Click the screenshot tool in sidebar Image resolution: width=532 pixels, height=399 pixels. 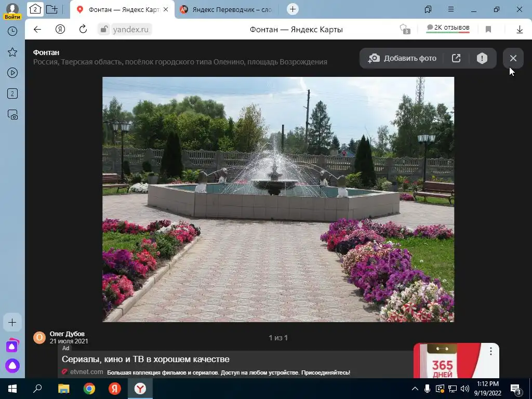(12, 115)
